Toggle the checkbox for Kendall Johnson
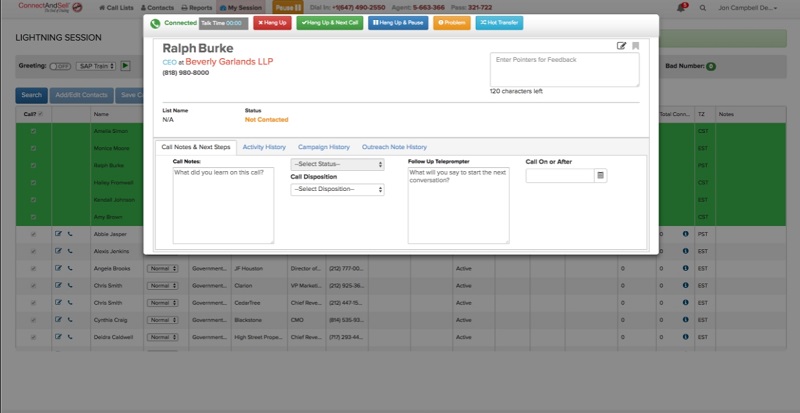The height and width of the screenshot is (413, 800). coord(34,200)
